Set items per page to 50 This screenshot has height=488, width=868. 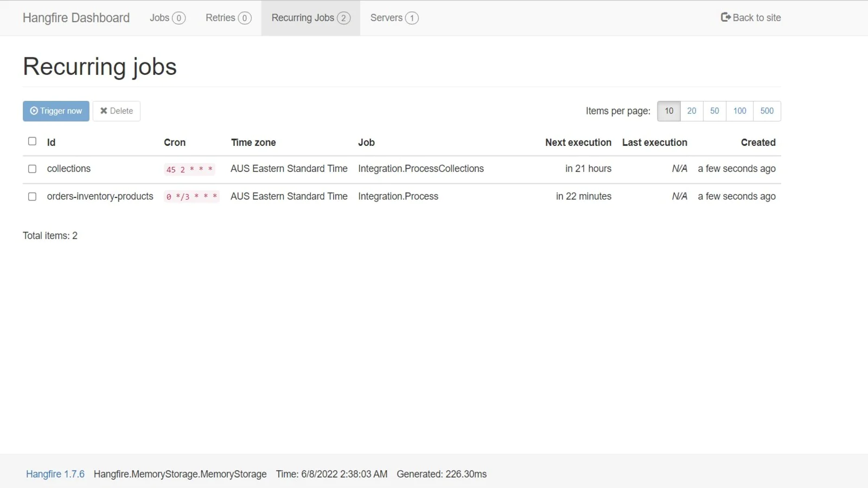click(x=714, y=111)
